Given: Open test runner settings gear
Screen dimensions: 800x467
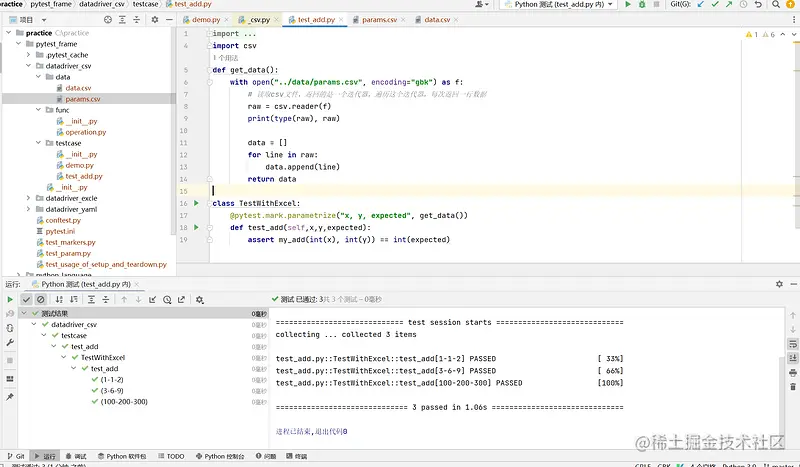Looking at the screenshot, I should click(x=199, y=300).
